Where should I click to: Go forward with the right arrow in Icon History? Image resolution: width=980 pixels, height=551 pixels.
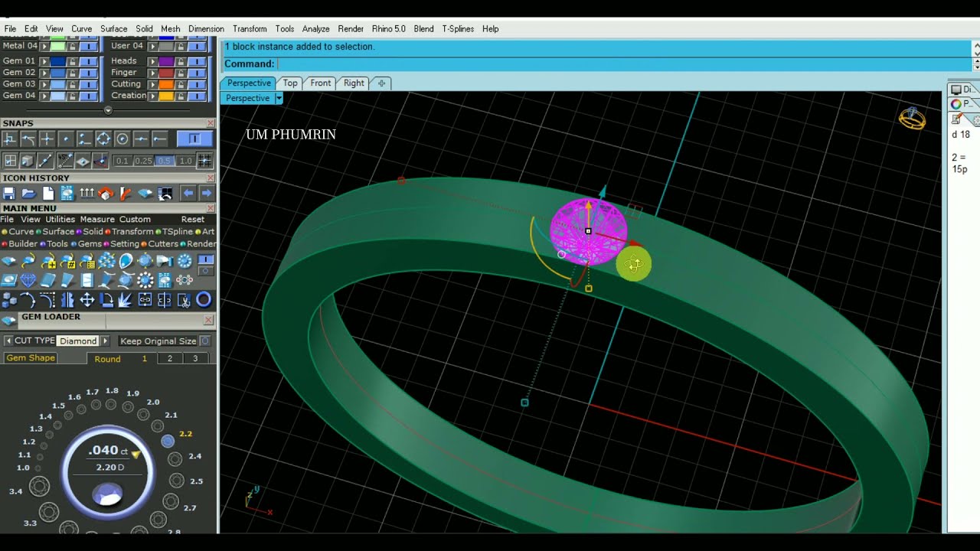[x=207, y=194]
